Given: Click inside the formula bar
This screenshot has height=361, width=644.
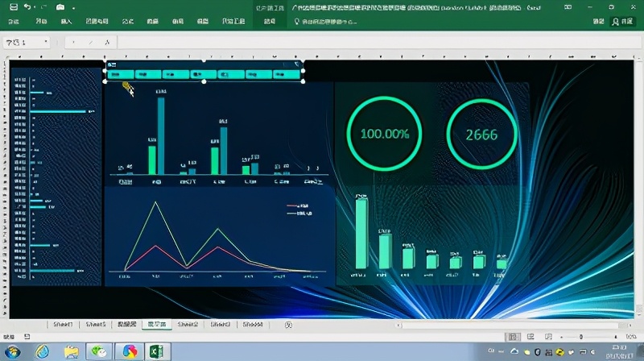Looking at the screenshot, I should (378, 43).
